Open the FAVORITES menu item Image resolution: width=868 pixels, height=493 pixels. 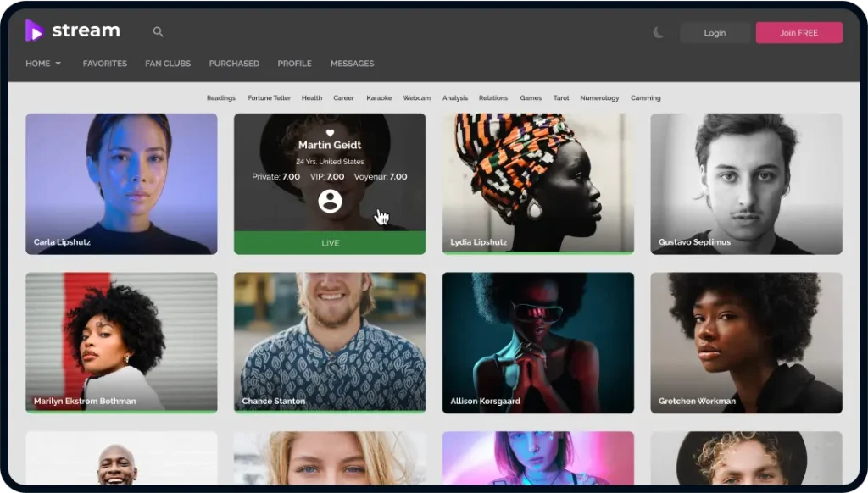(105, 64)
